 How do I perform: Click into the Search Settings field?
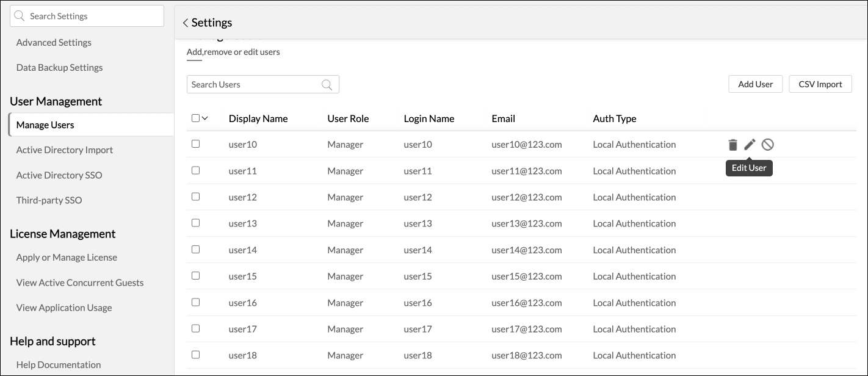tap(92, 16)
